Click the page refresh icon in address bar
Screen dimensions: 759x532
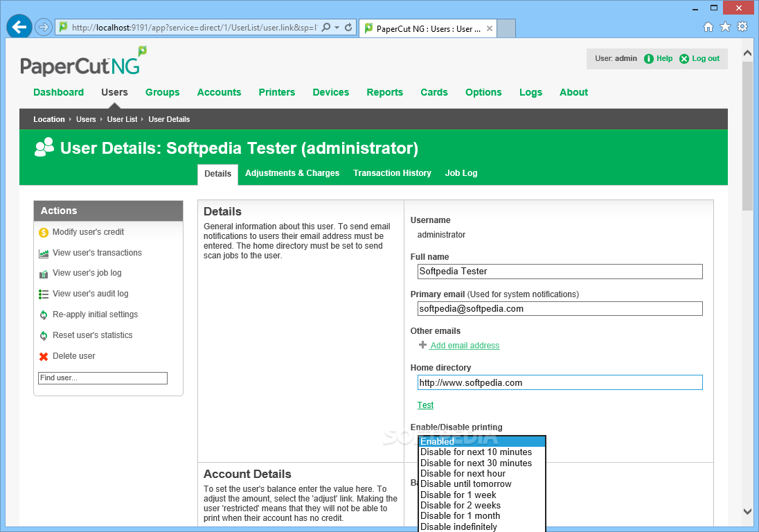(348, 27)
